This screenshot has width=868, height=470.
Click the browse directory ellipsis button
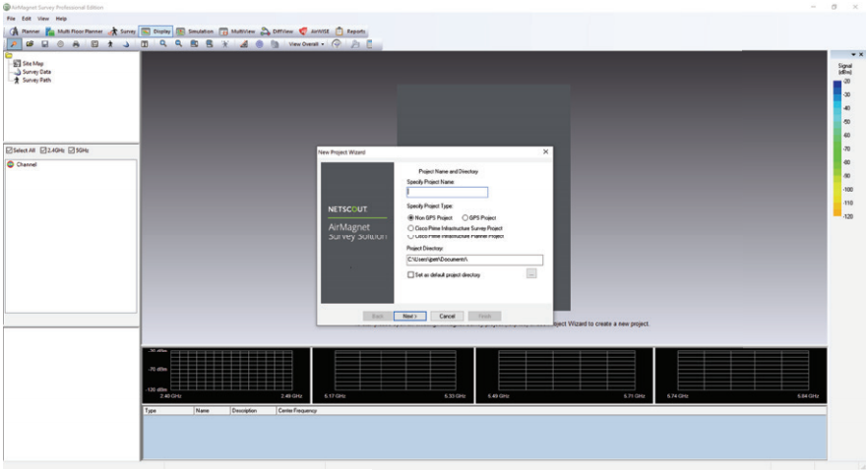click(531, 273)
